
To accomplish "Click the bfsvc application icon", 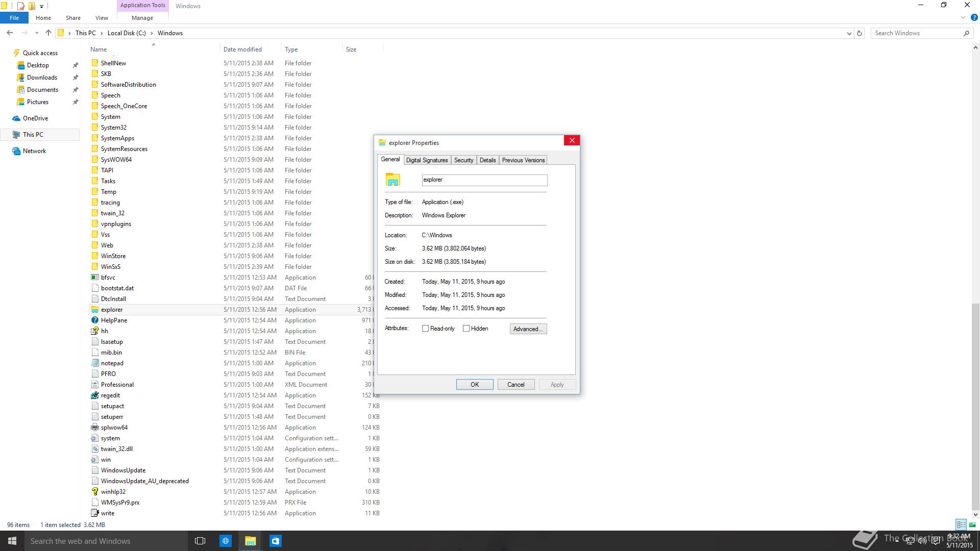I will tap(94, 278).
